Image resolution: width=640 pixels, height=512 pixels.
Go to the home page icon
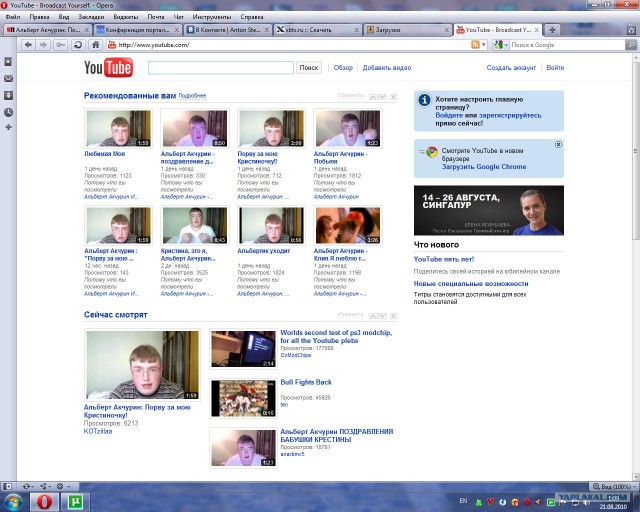coord(96,45)
